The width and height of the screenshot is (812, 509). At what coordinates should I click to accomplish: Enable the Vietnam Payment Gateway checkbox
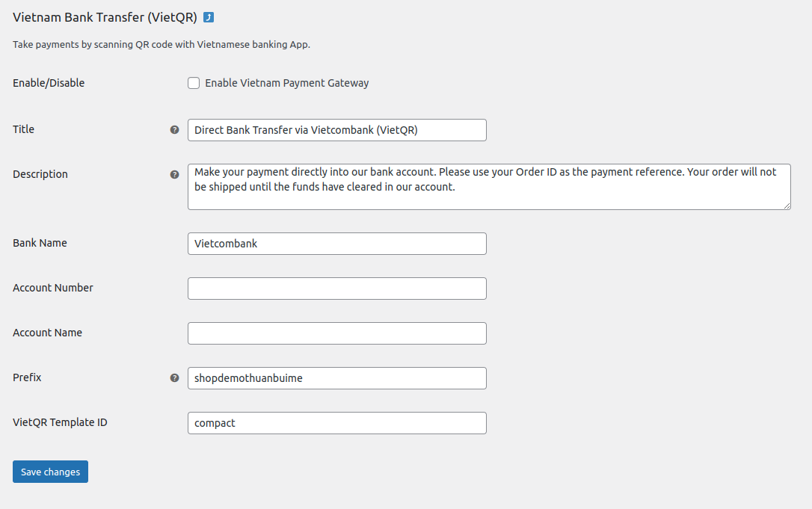coord(194,83)
